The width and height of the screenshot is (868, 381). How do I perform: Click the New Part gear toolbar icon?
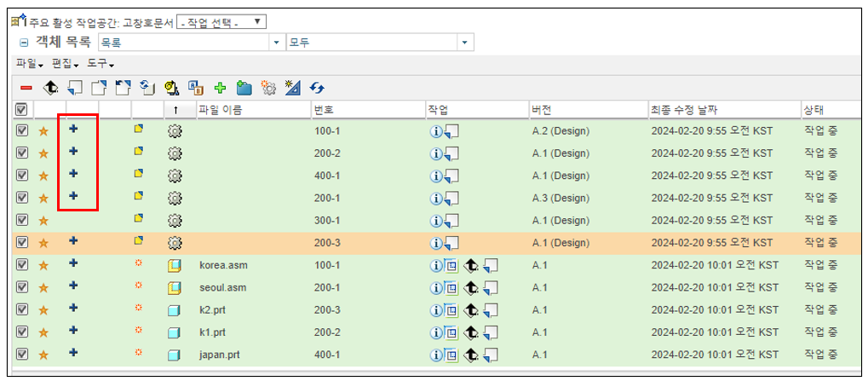[x=268, y=88]
